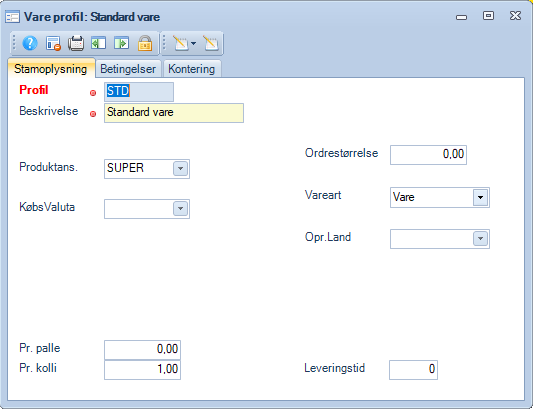The image size is (533, 409).
Task: Select the Stamoplysning tab
Action: click(51, 69)
